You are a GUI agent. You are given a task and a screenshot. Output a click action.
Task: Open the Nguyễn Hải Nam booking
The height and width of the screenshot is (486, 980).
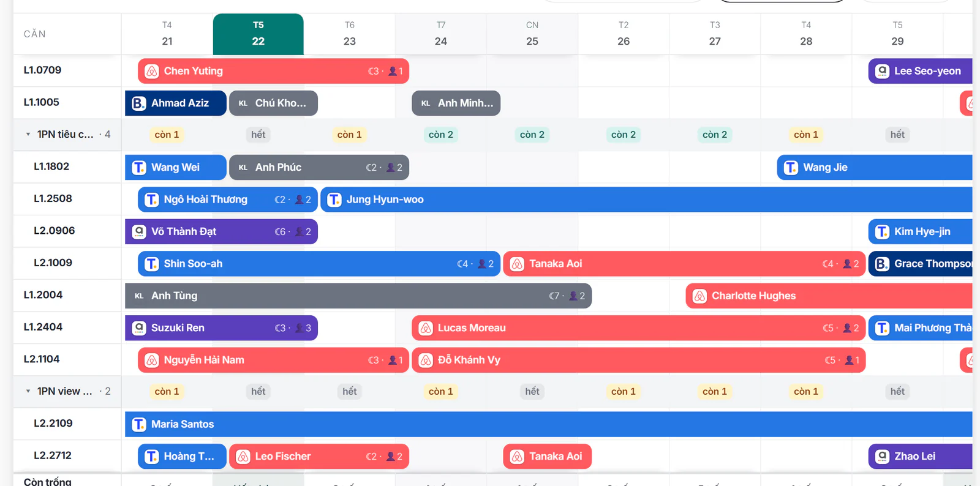[273, 361]
